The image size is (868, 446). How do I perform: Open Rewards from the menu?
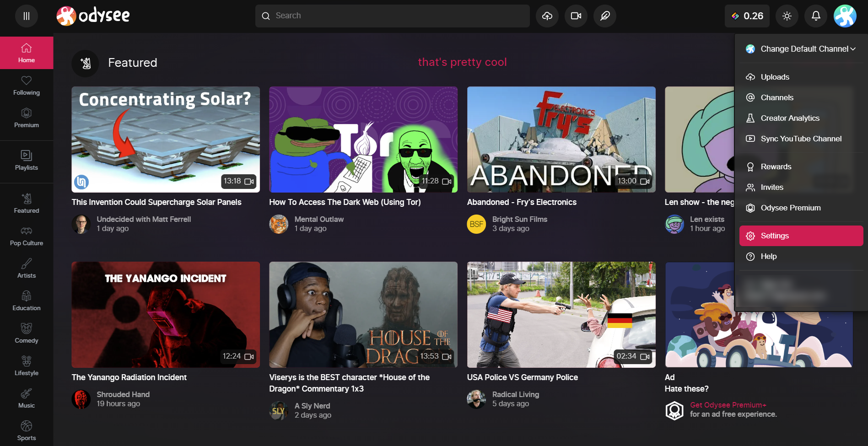pyautogui.click(x=801, y=167)
